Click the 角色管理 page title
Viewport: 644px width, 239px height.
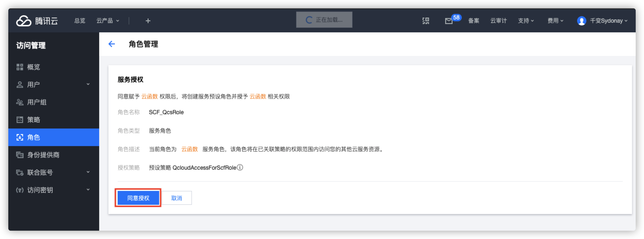click(143, 44)
